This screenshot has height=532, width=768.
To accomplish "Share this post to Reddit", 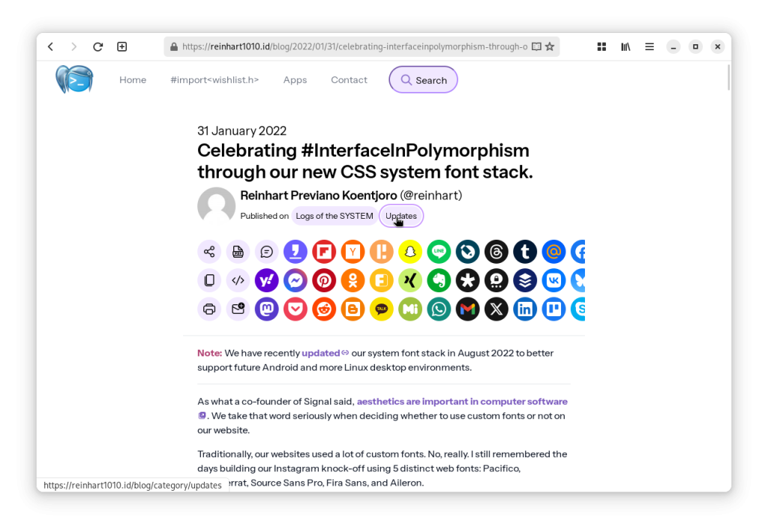I will point(324,309).
